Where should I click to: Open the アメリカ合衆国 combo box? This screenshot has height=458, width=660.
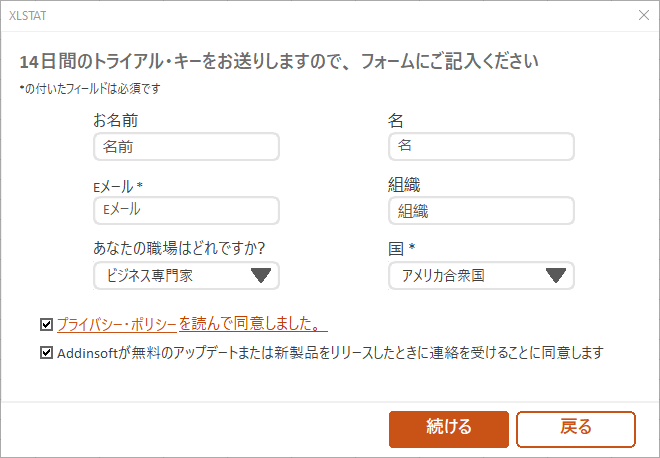(x=465, y=276)
